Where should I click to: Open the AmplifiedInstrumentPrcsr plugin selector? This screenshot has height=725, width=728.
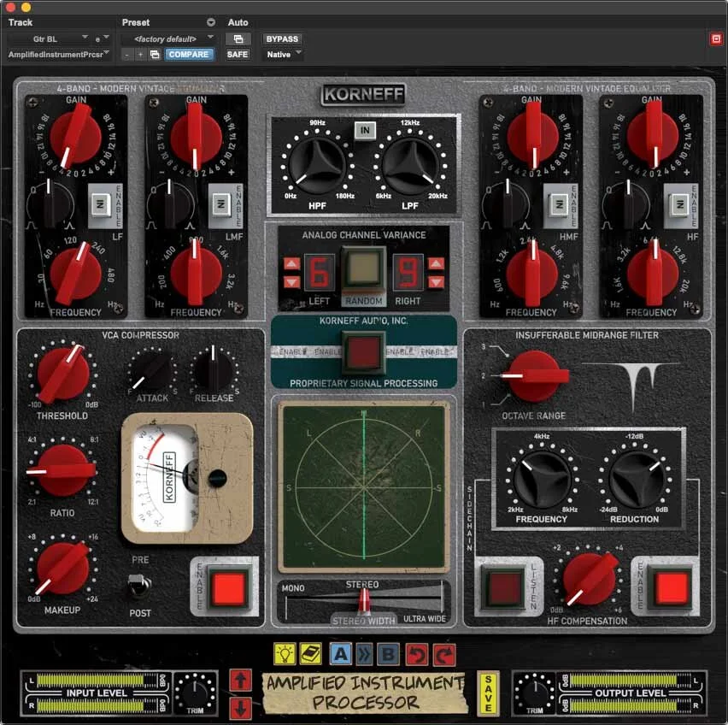58,55
